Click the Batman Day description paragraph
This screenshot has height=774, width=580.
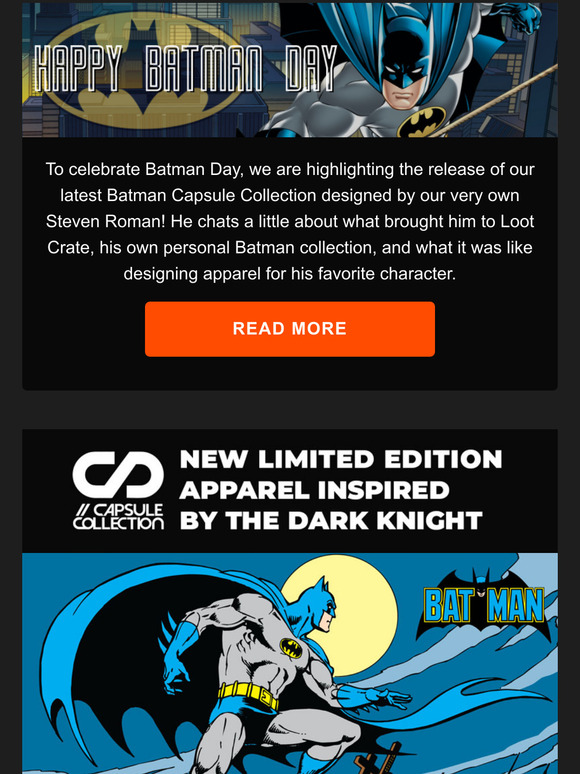click(x=290, y=221)
